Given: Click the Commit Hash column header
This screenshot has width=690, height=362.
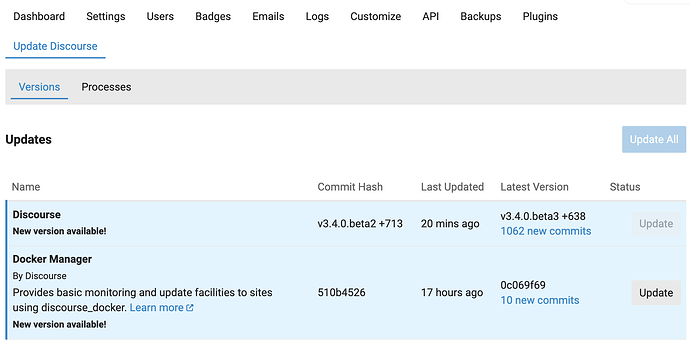Looking at the screenshot, I should 350,187.
